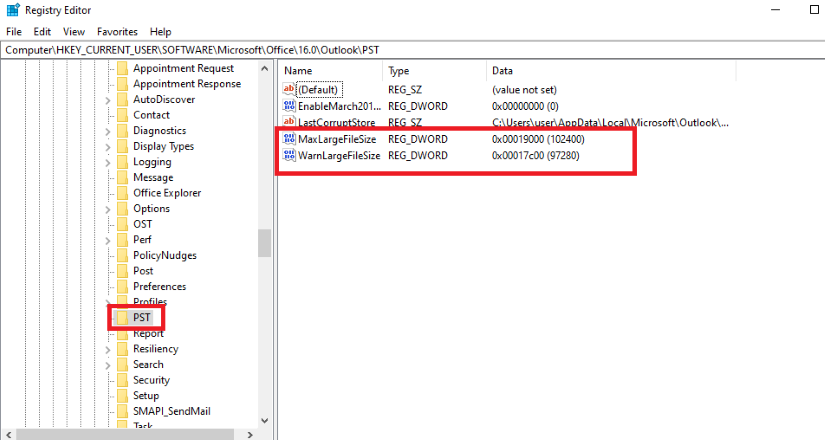This screenshot has height=440, width=825.
Task: Select the Perf folder icon
Action: point(123,239)
